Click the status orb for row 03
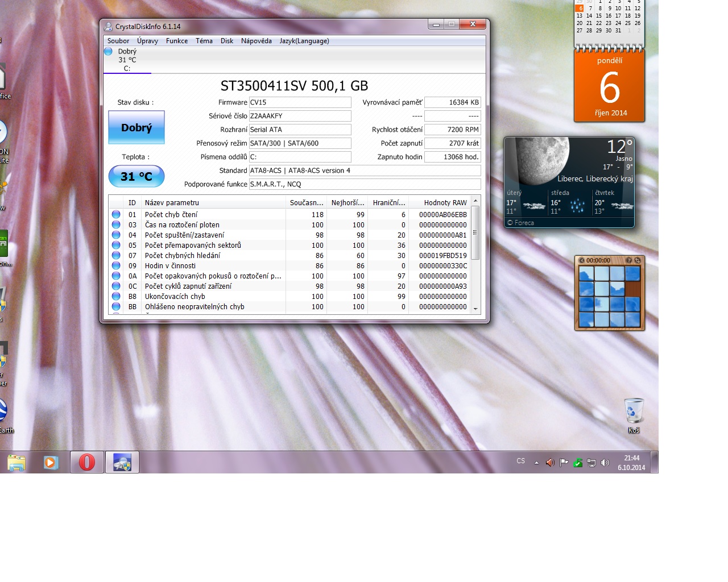 116,225
